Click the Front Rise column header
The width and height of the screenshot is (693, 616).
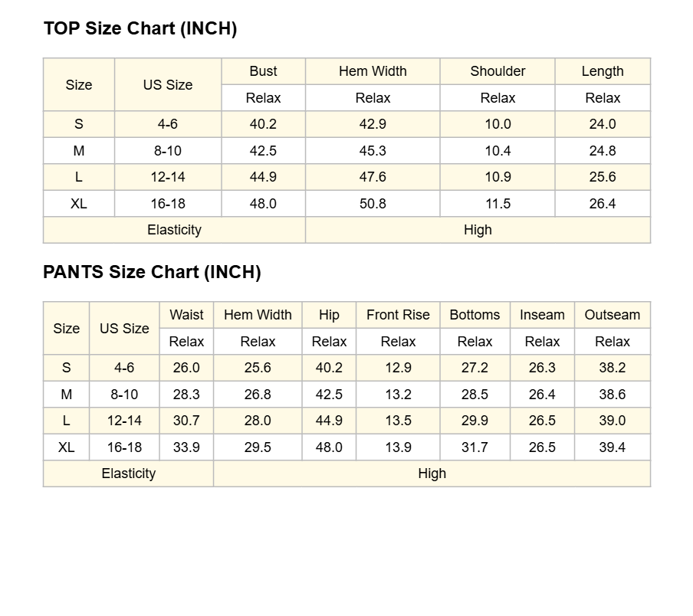point(398,315)
